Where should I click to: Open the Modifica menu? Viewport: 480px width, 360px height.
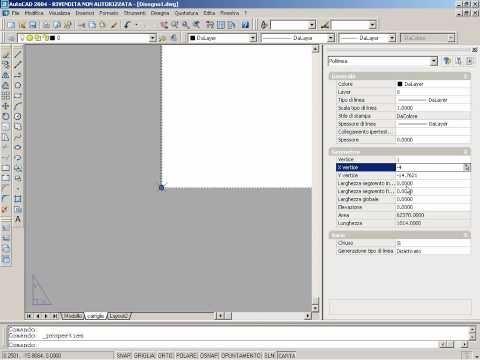coord(34,13)
